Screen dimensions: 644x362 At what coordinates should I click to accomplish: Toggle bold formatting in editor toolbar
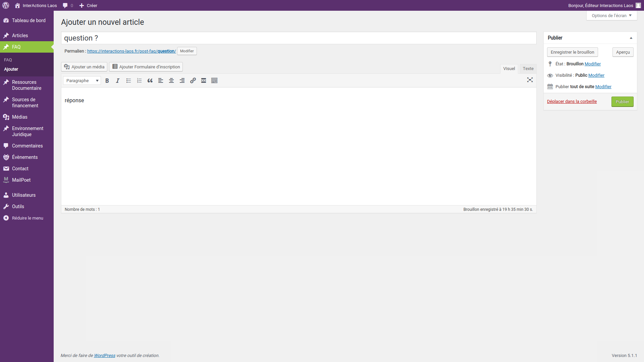click(107, 81)
